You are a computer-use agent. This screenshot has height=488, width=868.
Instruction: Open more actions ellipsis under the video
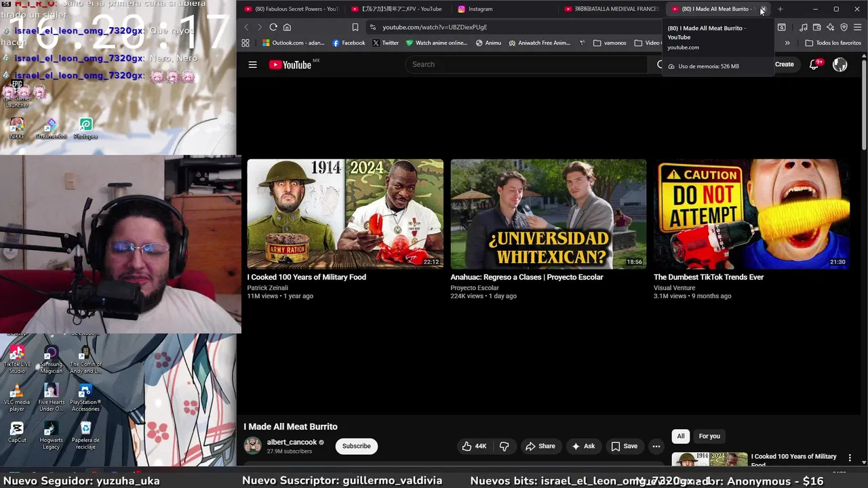(656, 446)
